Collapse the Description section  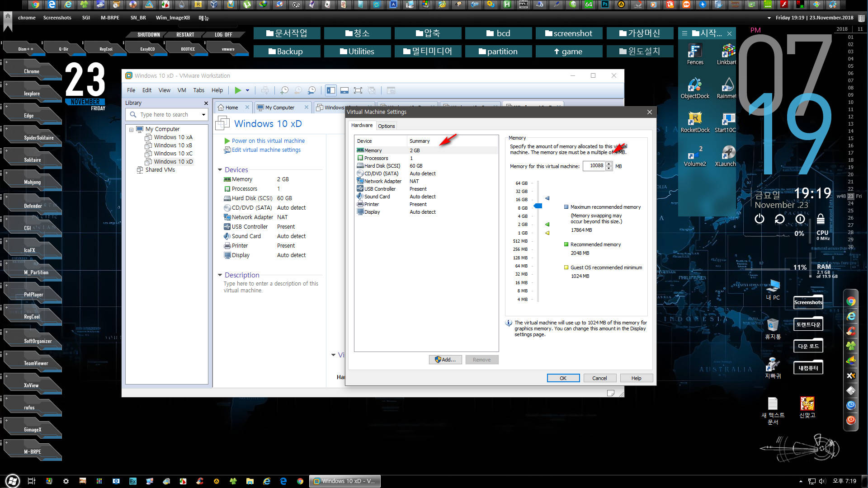[220, 275]
